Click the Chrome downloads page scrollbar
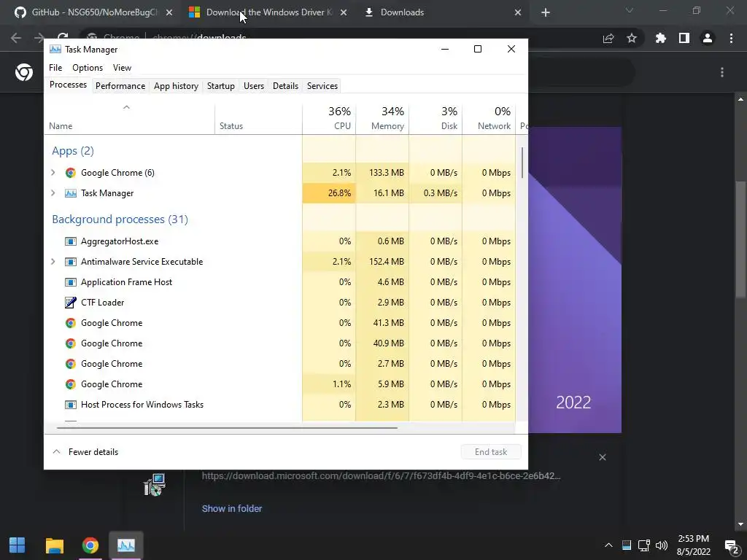Viewport: 747px width, 560px height. (x=740, y=239)
